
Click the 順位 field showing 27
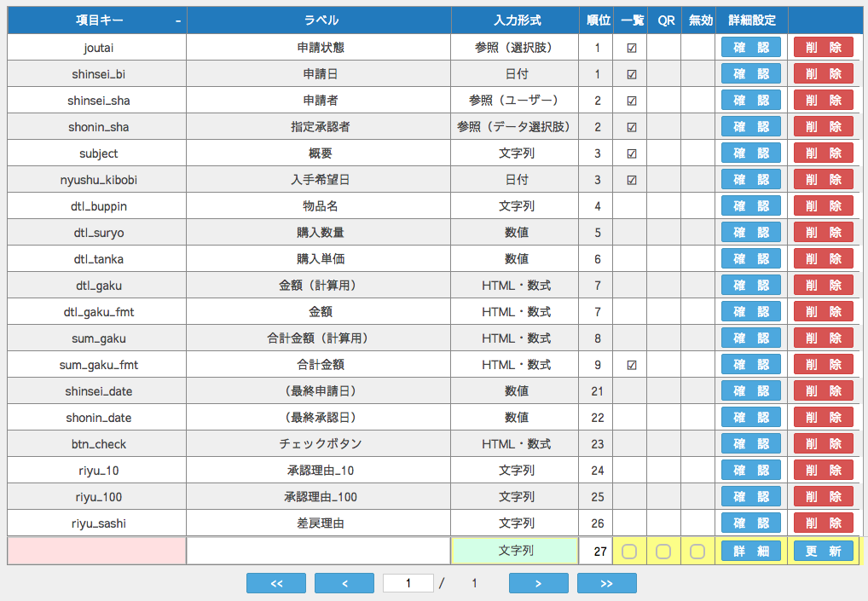click(596, 551)
